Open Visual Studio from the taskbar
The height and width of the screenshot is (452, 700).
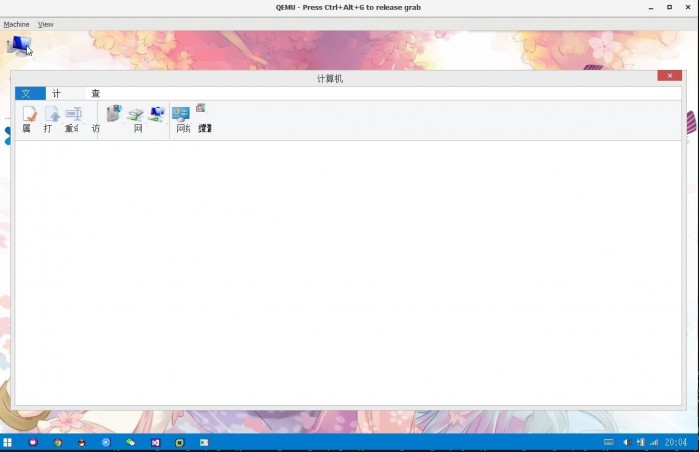155,442
